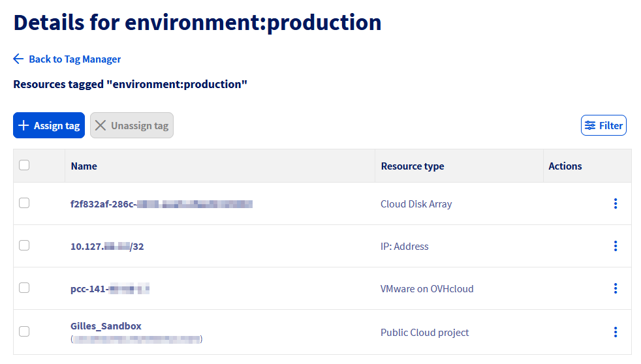
Task: Click the Resource type column header
Action: tap(412, 166)
